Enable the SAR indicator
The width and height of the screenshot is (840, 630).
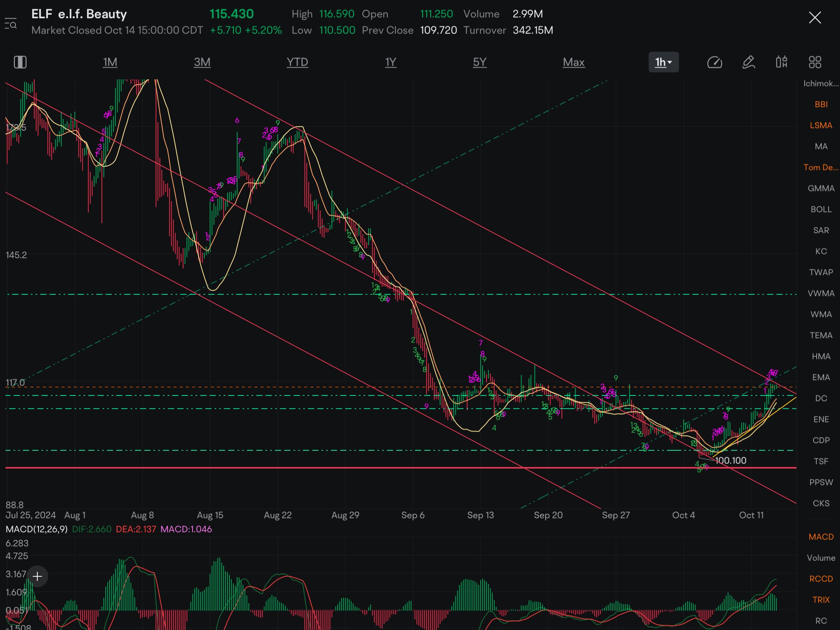(821, 231)
